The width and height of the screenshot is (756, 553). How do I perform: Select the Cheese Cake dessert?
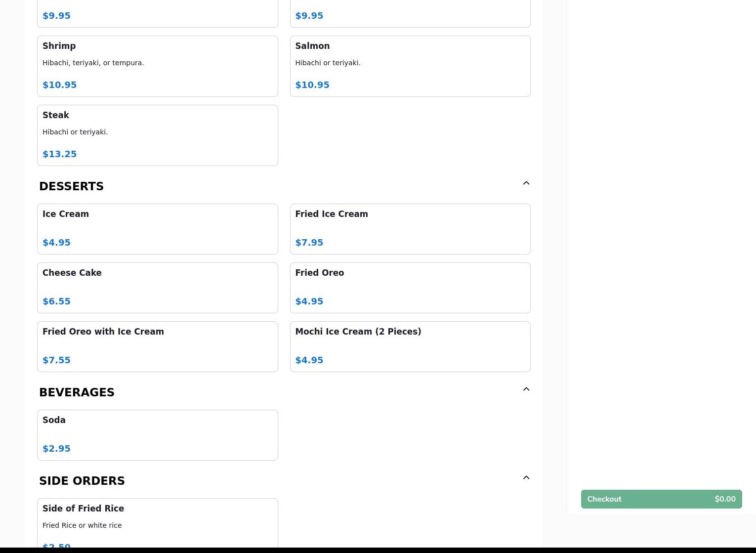[158, 288]
